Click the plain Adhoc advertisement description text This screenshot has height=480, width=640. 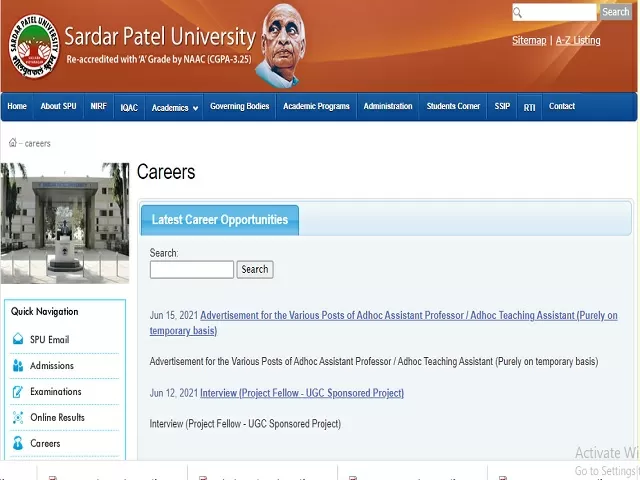(374, 362)
